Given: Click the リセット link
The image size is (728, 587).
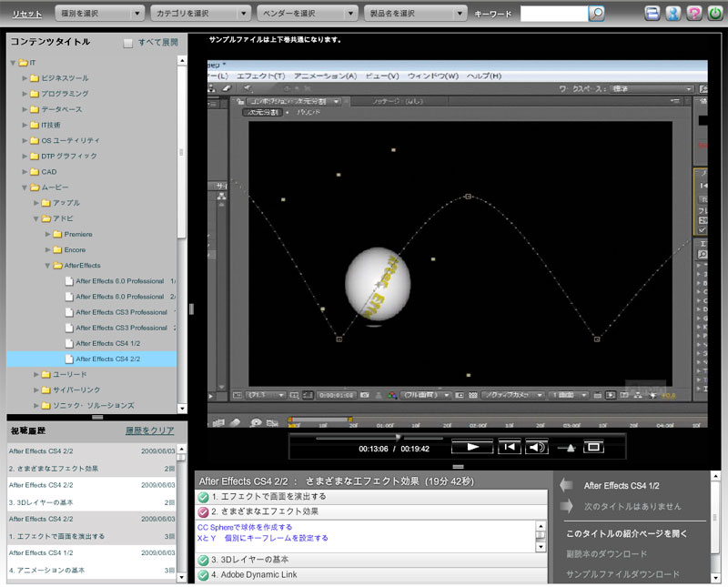Looking at the screenshot, I should (26, 14).
